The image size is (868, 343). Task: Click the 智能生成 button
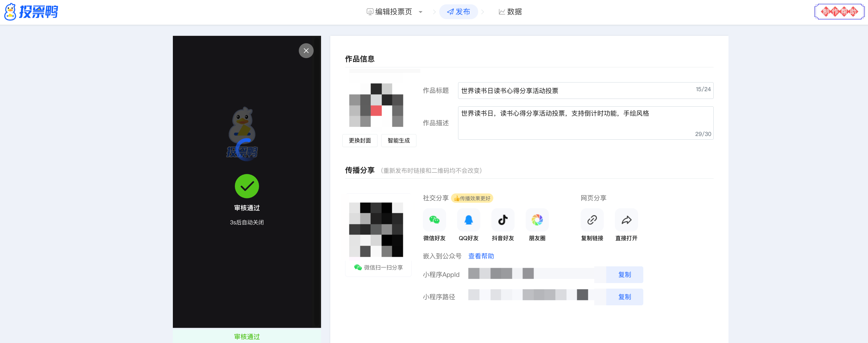click(399, 140)
